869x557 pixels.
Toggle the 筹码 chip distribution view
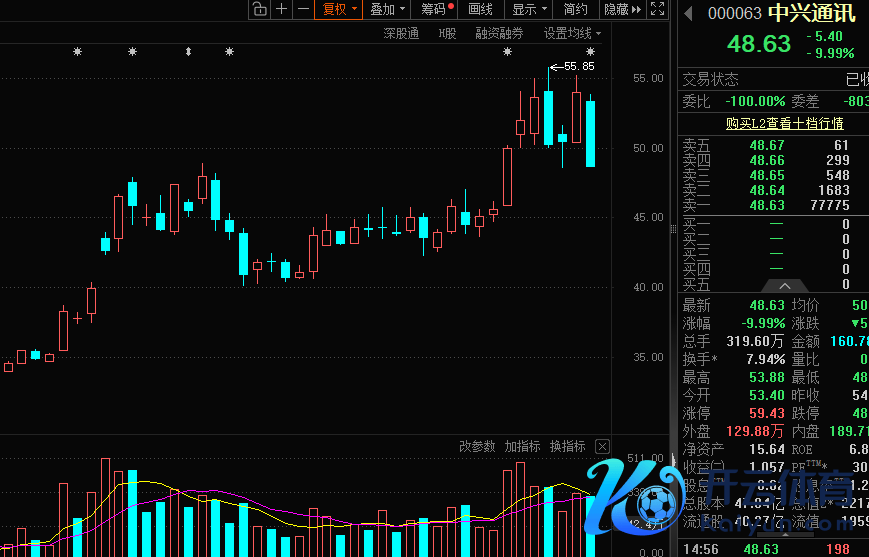tap(436, 9)
